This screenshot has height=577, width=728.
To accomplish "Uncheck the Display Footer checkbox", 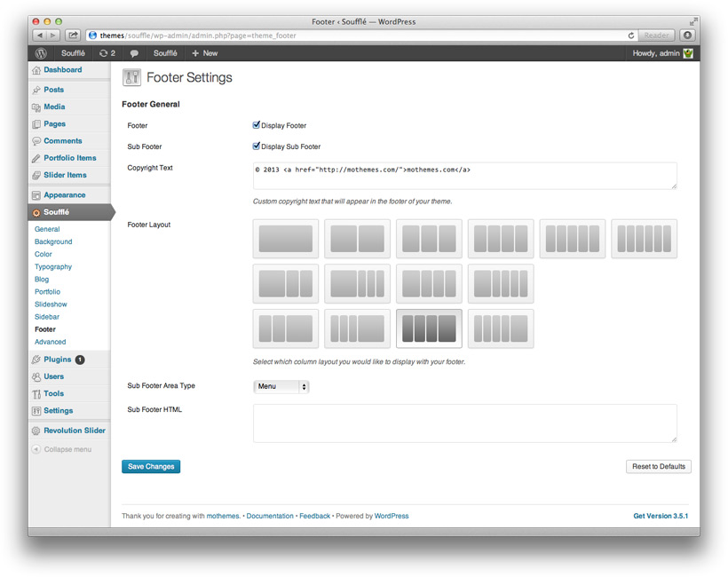I will pos(257,125).
